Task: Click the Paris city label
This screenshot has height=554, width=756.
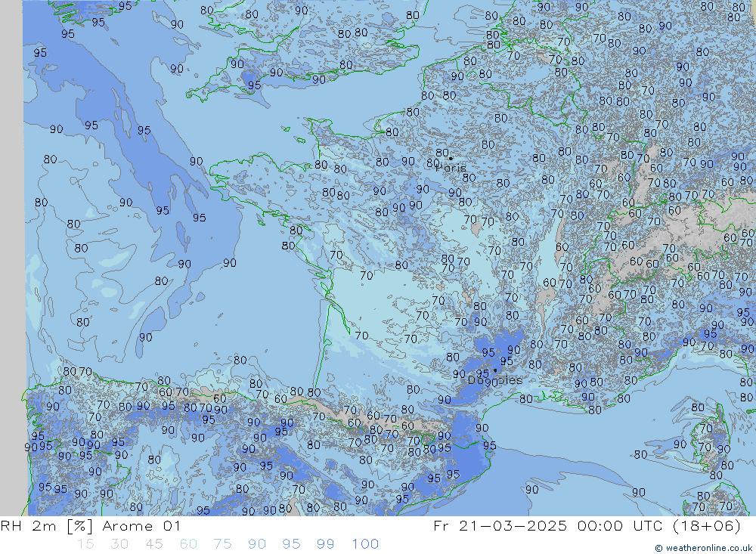Action: [451, 169]
